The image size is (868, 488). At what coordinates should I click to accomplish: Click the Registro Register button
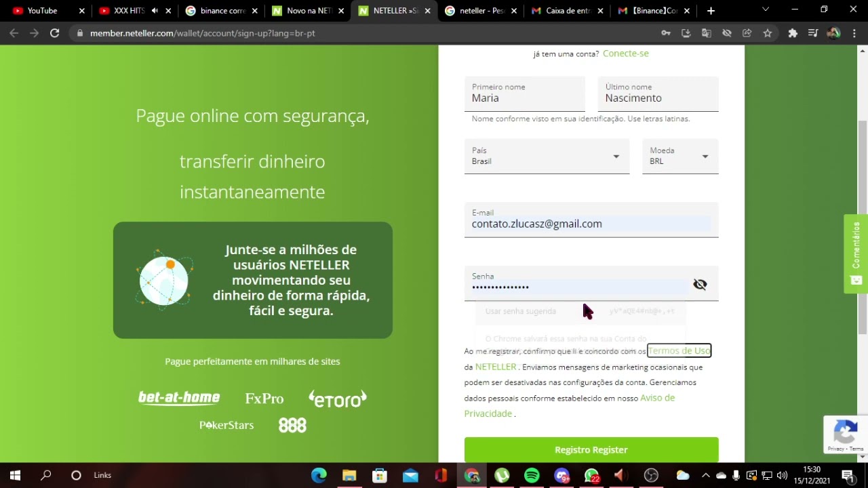point(591,450)
